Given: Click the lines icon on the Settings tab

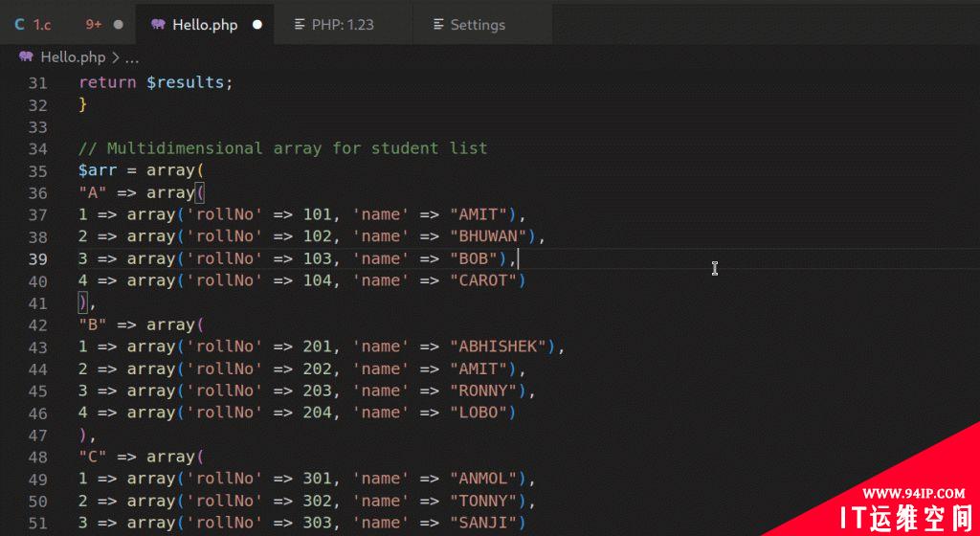Looking at the screenshot, I should [x=438, y=25].
